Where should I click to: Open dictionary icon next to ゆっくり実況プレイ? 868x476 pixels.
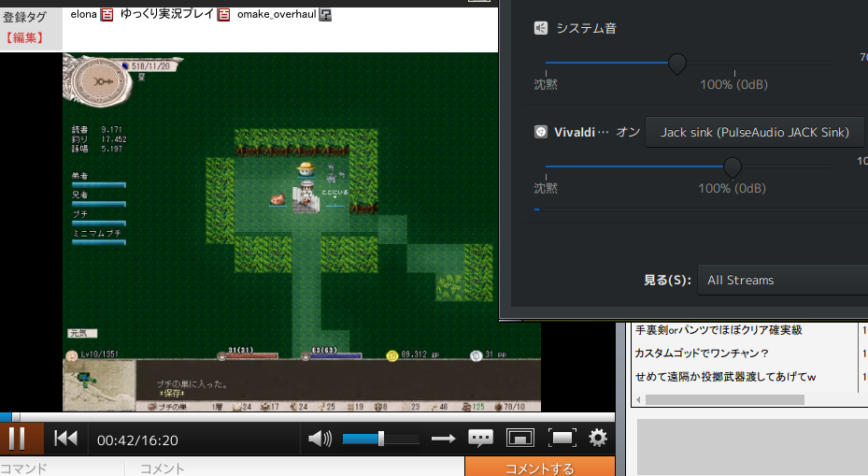coord(223,15)
